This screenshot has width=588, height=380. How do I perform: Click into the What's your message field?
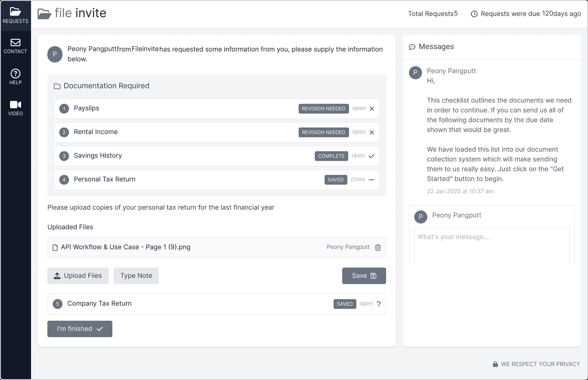pos(492,246)
